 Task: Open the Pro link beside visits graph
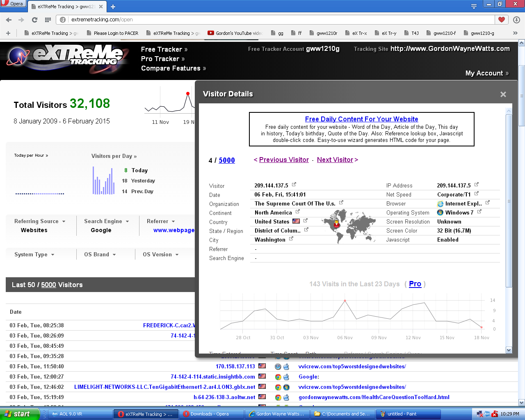(x=415, y=284)
